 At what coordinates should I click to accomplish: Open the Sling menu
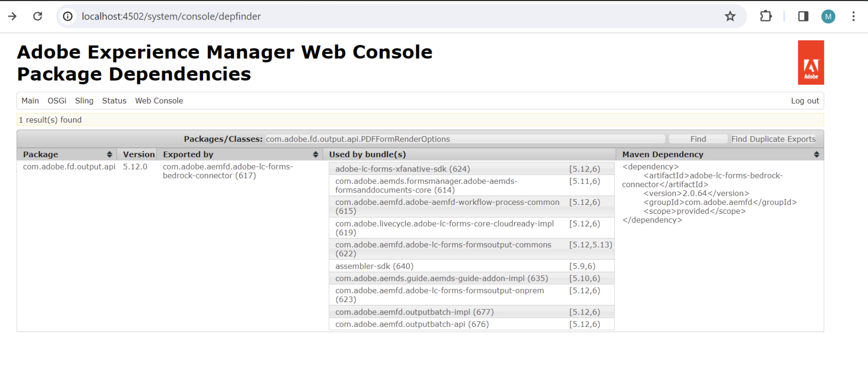pos(84,101)
